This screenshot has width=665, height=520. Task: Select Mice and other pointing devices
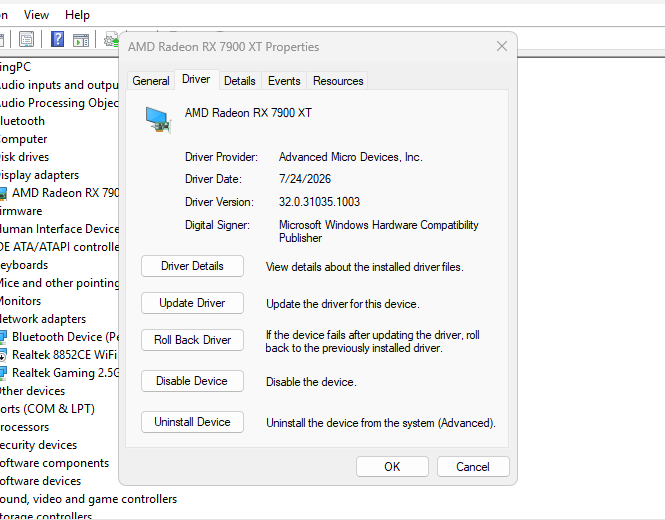pos(59,283)
